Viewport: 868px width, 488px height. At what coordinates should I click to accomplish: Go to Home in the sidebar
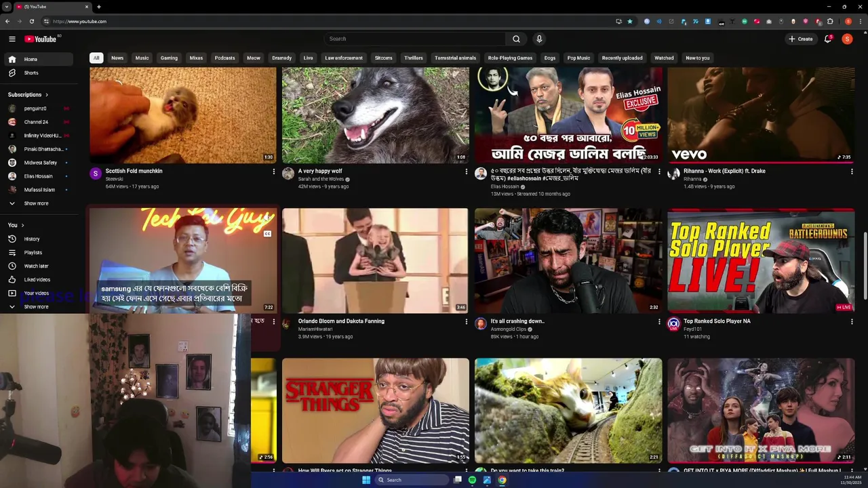[x=38, y=59]
